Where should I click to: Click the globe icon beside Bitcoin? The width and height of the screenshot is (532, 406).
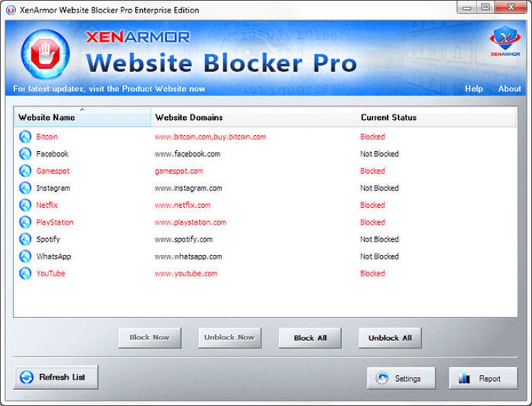click(25, 137)
